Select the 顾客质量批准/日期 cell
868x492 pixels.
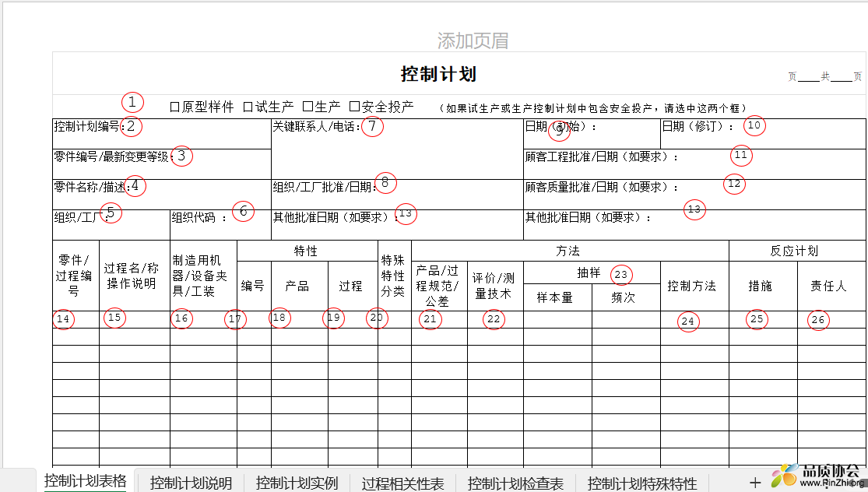[694, 195]
